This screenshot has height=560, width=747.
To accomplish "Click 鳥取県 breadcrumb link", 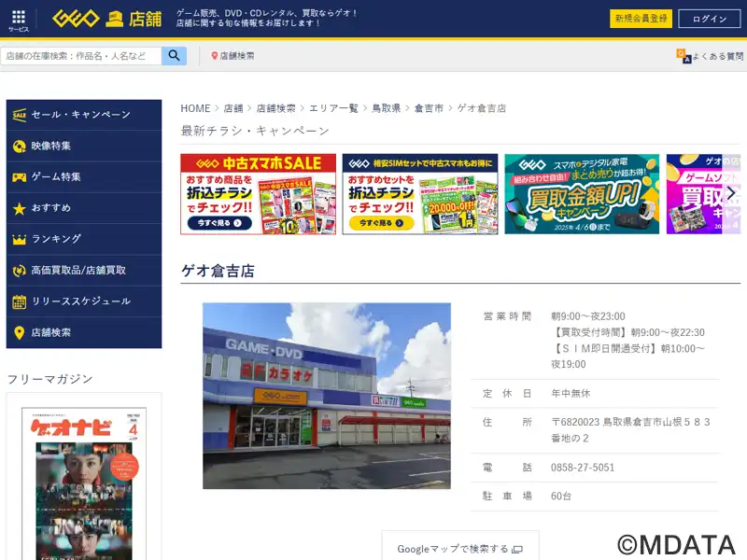I will click(x=387, y=108).
